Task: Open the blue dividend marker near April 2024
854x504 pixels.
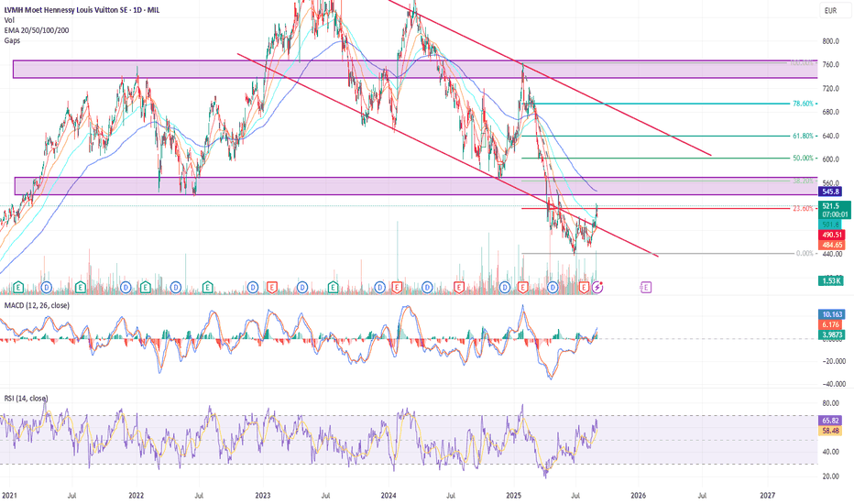Action: tap(428, 287)
